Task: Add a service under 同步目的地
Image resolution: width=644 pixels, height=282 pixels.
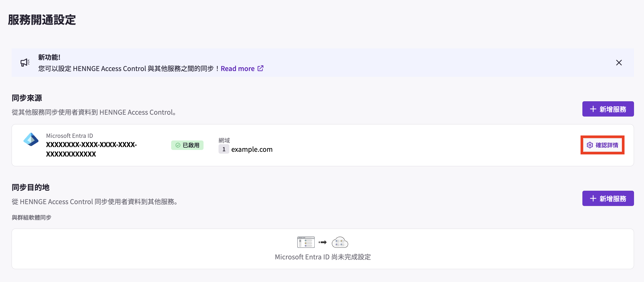Action: [x=608, y=198]
